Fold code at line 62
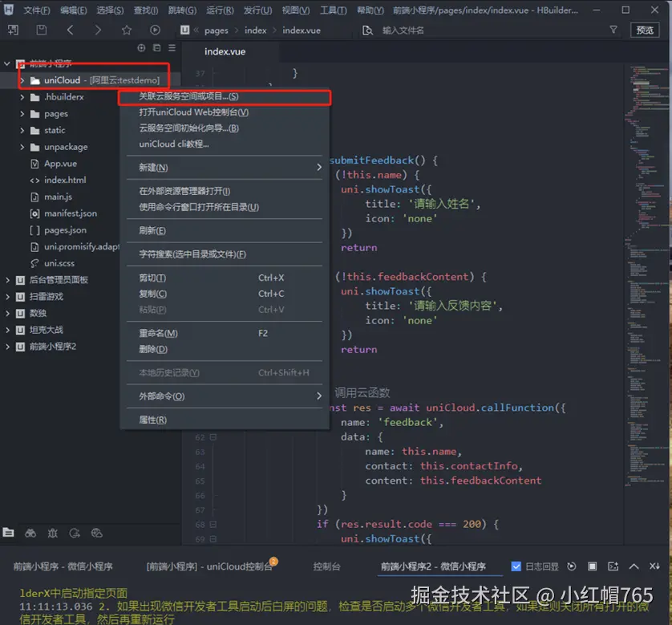This screenshot has height=625, width=672. (213, 437)
